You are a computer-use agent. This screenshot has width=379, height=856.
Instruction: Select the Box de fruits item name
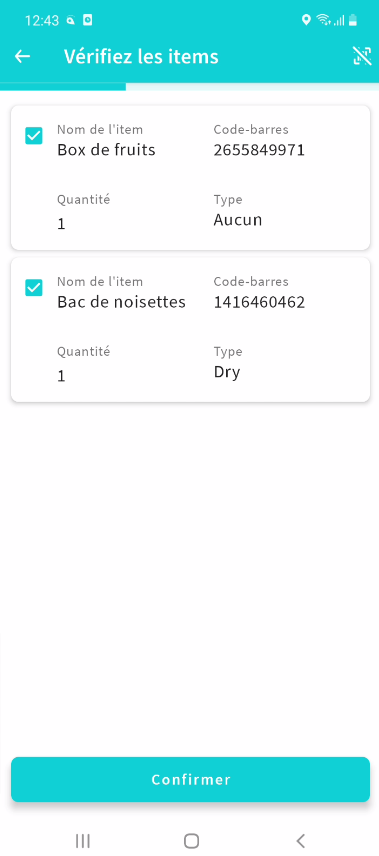106,150
